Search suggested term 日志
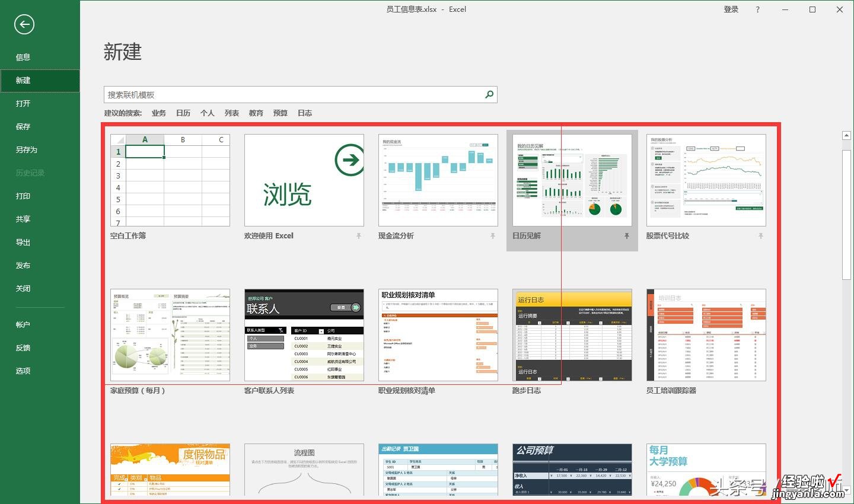Image resolution: width=854 pixels, height=504 pixels. pyautogui.click(x=305, y=113)
